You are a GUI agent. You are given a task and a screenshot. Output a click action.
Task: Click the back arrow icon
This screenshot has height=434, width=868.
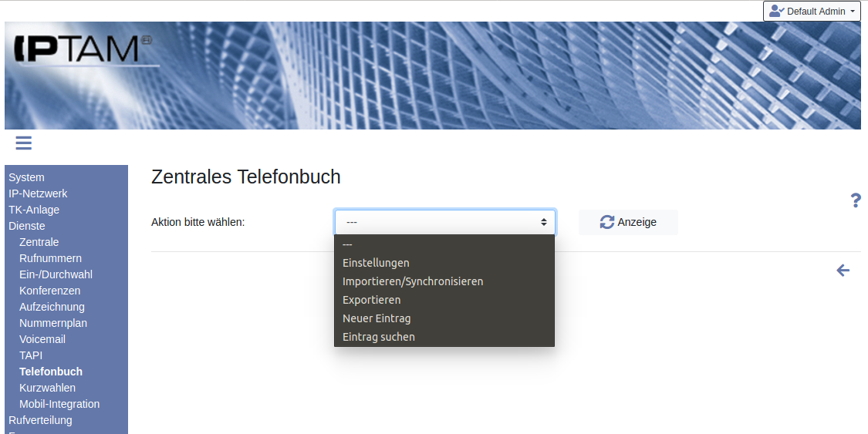click(843, 271)
